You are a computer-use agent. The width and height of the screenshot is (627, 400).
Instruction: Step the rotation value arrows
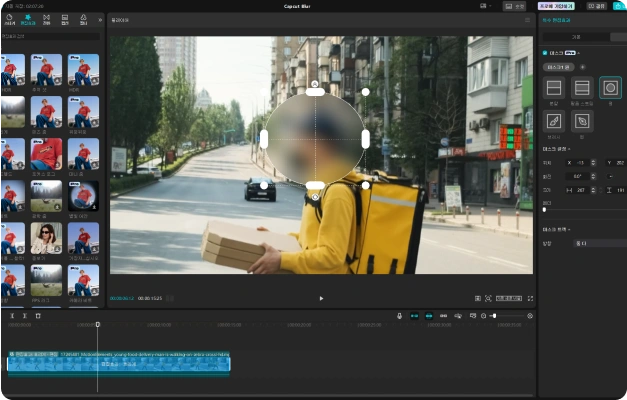(593, 176)
